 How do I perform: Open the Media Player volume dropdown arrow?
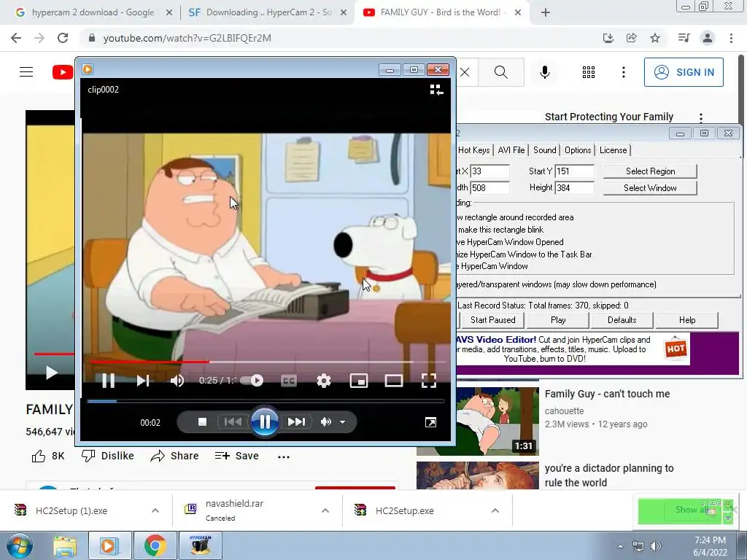(x=343, y=422)
